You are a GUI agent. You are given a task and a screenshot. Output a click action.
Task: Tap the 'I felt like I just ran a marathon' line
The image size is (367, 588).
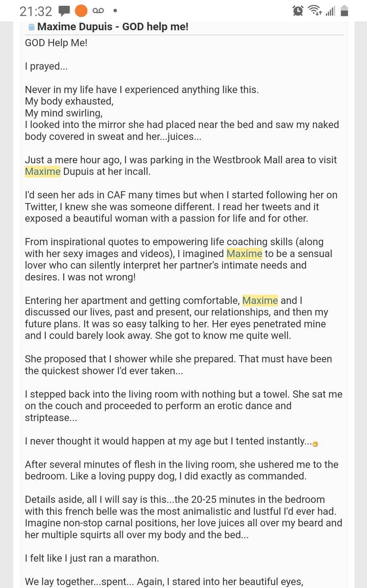pyautogui.click(x=92, y=558)
